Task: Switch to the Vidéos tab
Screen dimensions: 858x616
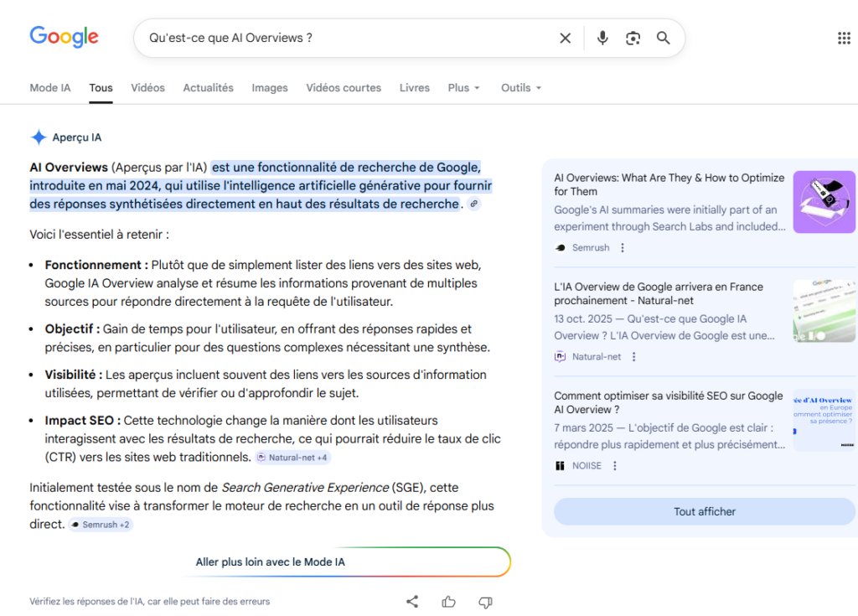Action: [x=147, y=88]
